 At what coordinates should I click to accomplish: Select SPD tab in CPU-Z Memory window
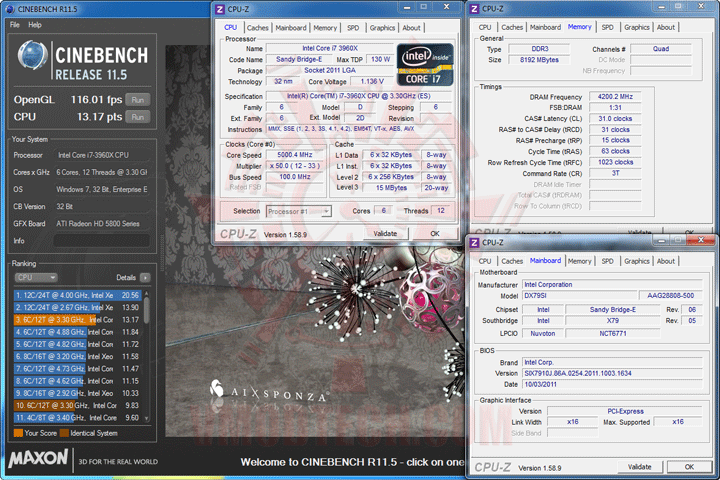point(608,27)
